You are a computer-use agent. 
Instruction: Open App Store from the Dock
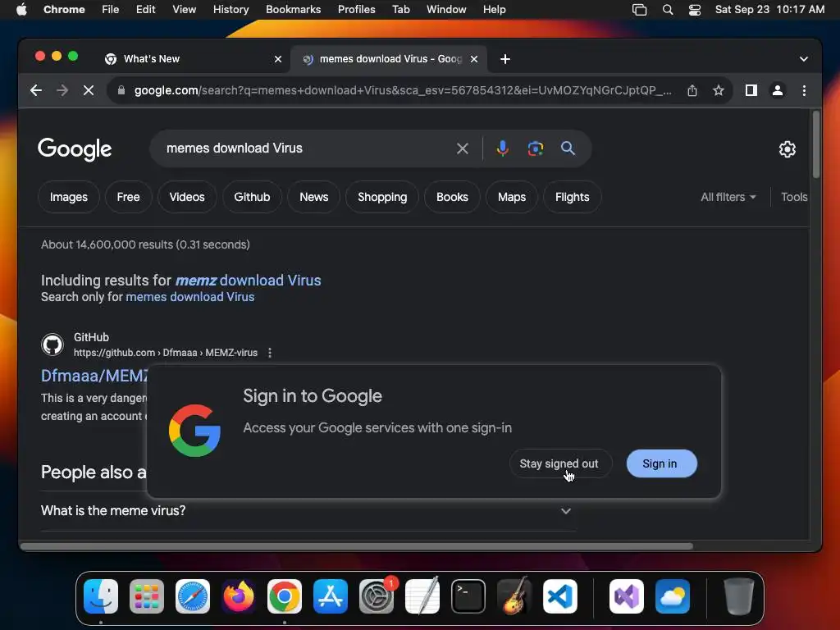pos(331,596)
